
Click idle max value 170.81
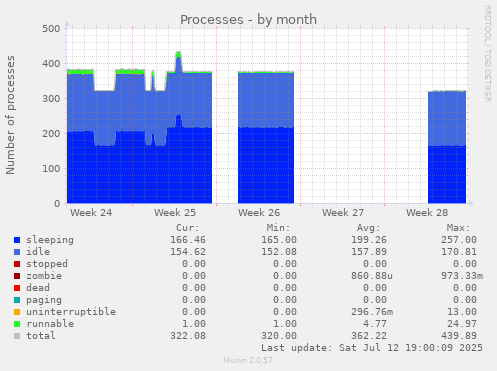coord(459,252)
